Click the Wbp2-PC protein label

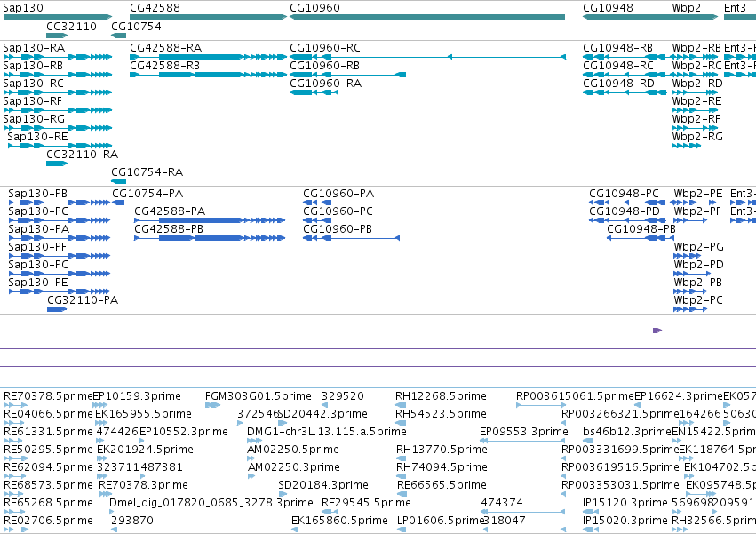[698, 300]
